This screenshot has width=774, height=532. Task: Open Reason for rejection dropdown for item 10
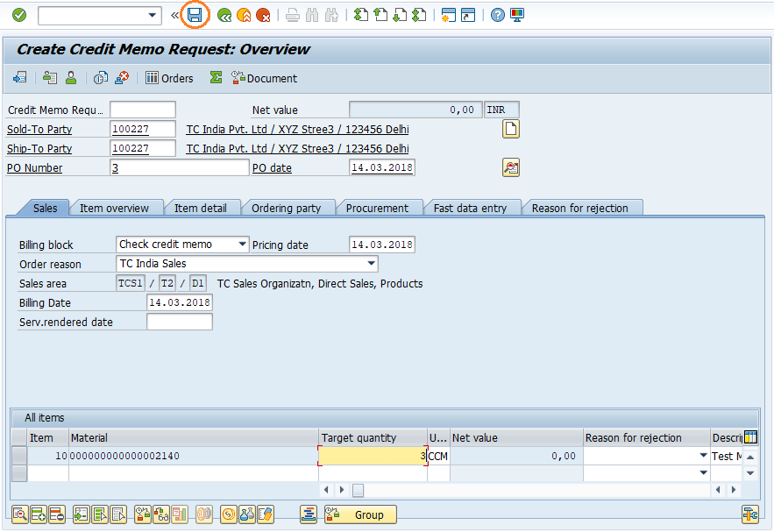[704, 455]
